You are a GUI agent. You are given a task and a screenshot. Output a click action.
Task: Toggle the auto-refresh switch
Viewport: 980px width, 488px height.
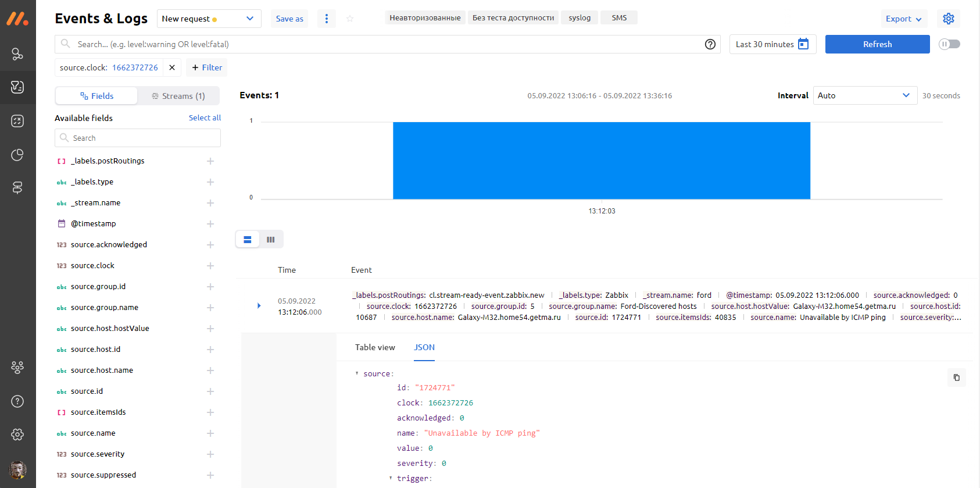[949, 44]
